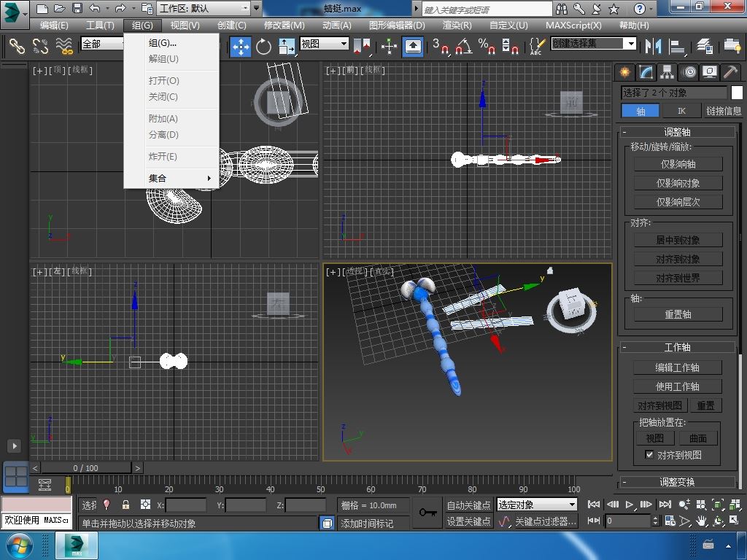The image size is (747, 560).
Task: Click the Save File icon in title bar
Action: [x=77, y=8]
